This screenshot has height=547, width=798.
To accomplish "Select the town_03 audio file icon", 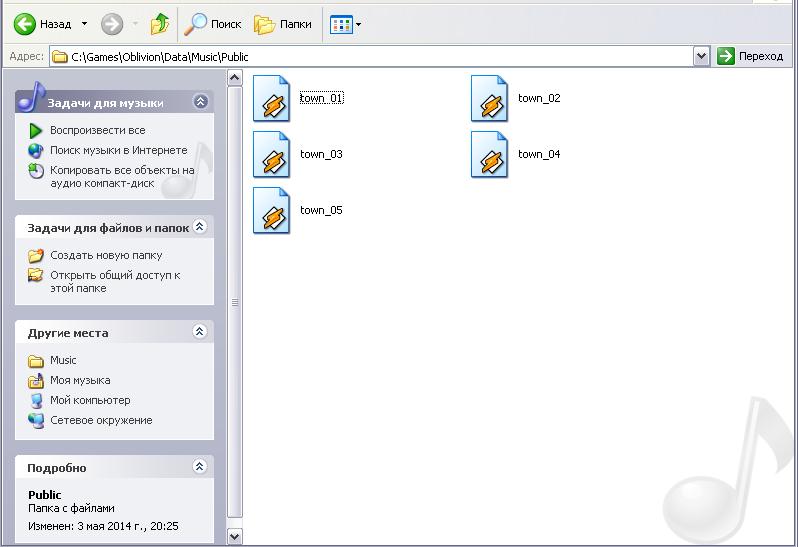I will [x=272, y=154].
